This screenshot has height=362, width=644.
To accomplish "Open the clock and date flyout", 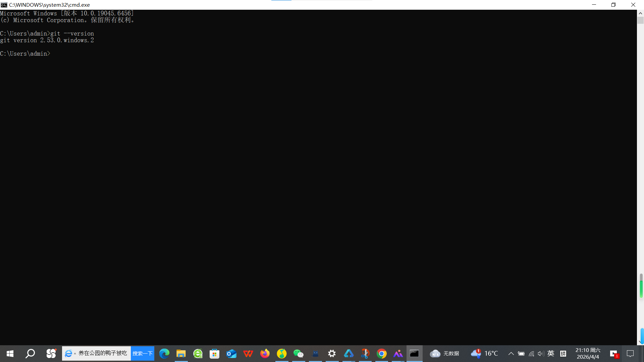I will pyautogui.click(x=588, y=354).
